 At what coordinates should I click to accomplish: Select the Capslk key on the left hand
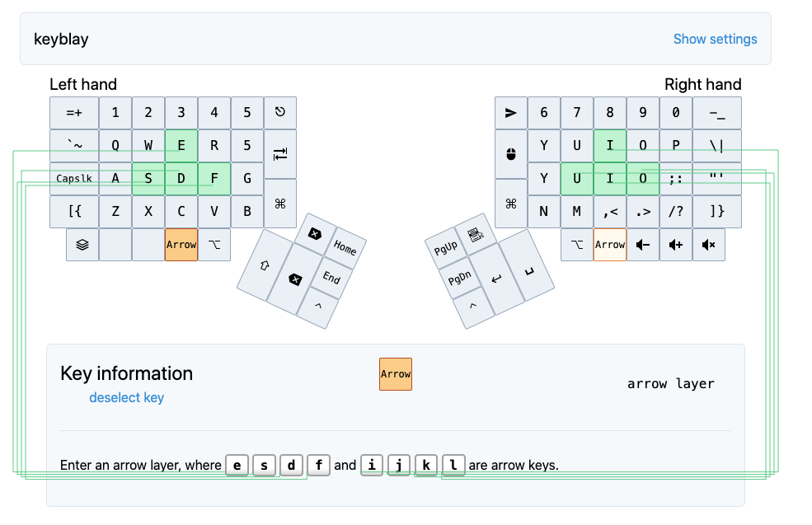(73, 178)
